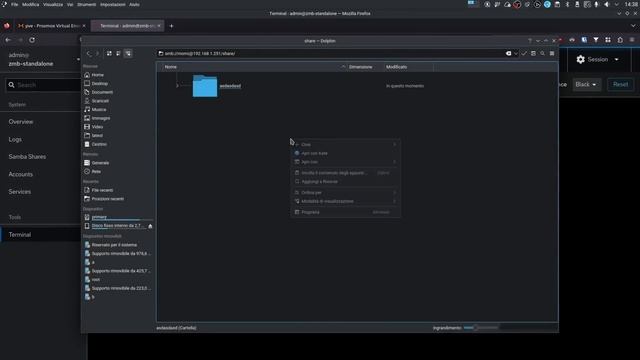The width and height of the screenshot is (640, 360).
Task: Eject the internal fixed disk
Action: click(150, 226)
